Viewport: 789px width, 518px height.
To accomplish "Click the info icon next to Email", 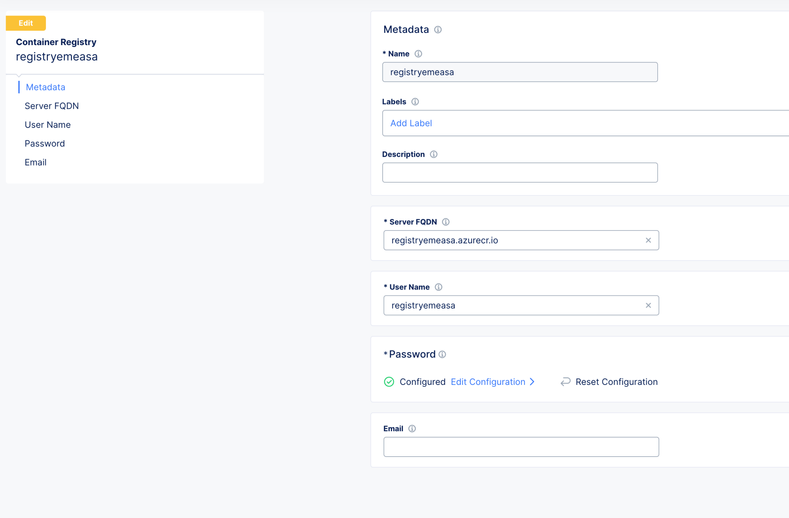I will click(412, 429).
